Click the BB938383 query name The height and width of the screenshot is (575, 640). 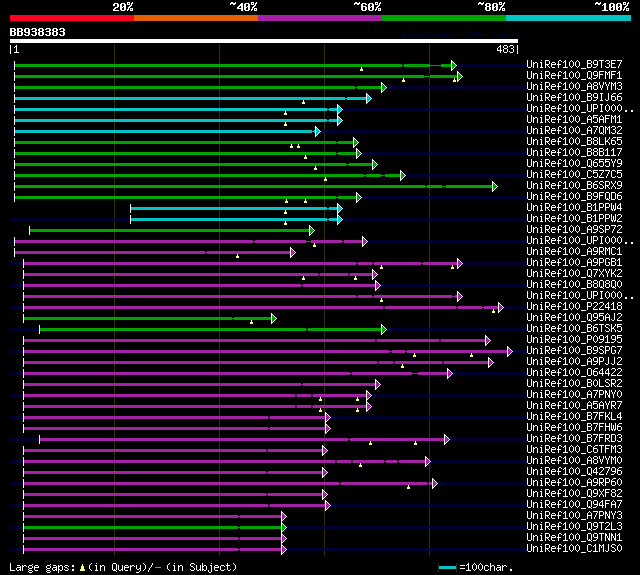point(38,32)
